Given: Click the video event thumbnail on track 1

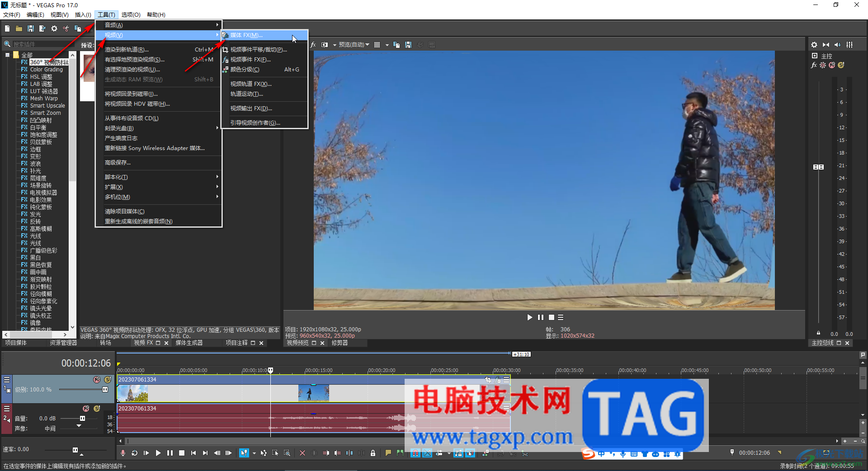Looking at the screenshot, I should click(x=313, y=393).
